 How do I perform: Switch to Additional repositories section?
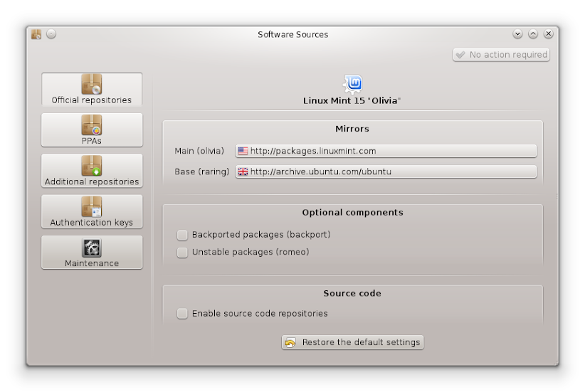[92, 171]
